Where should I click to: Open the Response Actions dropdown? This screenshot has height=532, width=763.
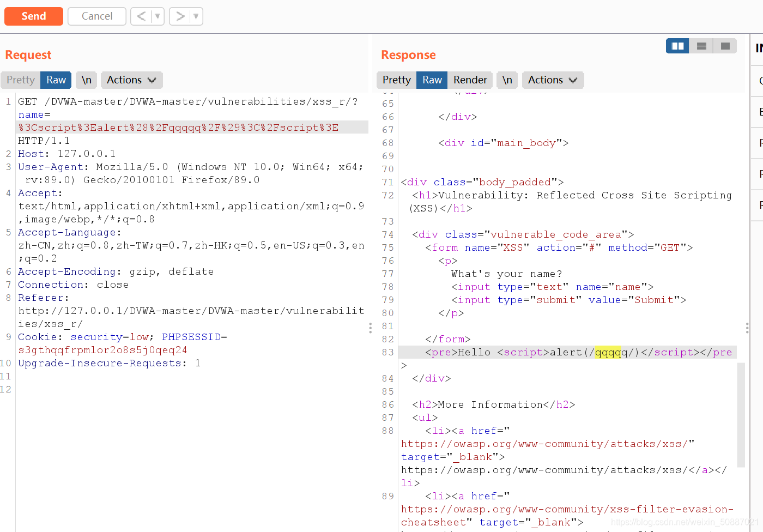[x=553, y=80]
